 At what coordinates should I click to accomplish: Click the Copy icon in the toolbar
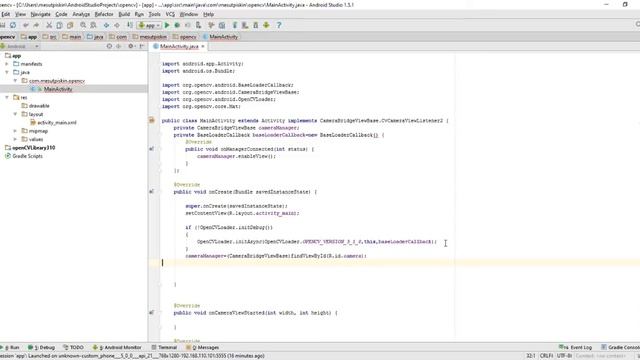pos(60,25)
